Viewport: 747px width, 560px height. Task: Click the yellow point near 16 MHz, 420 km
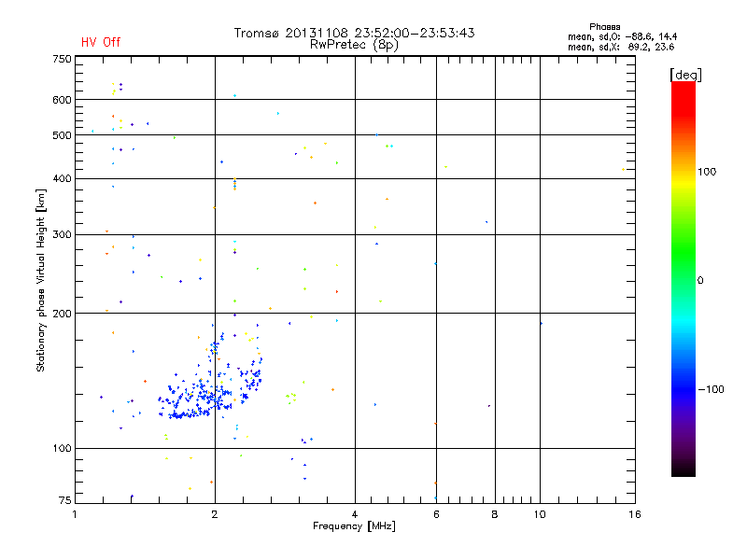coord(623,170)
